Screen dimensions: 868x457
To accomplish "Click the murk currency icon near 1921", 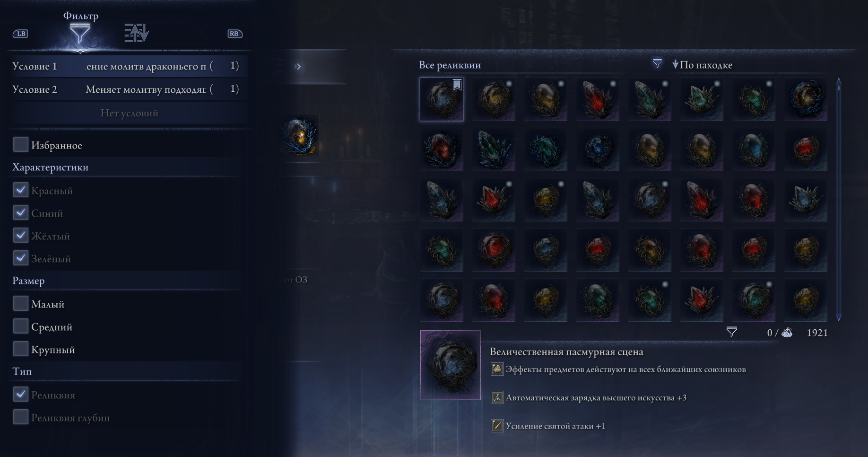I will [787, 333].
